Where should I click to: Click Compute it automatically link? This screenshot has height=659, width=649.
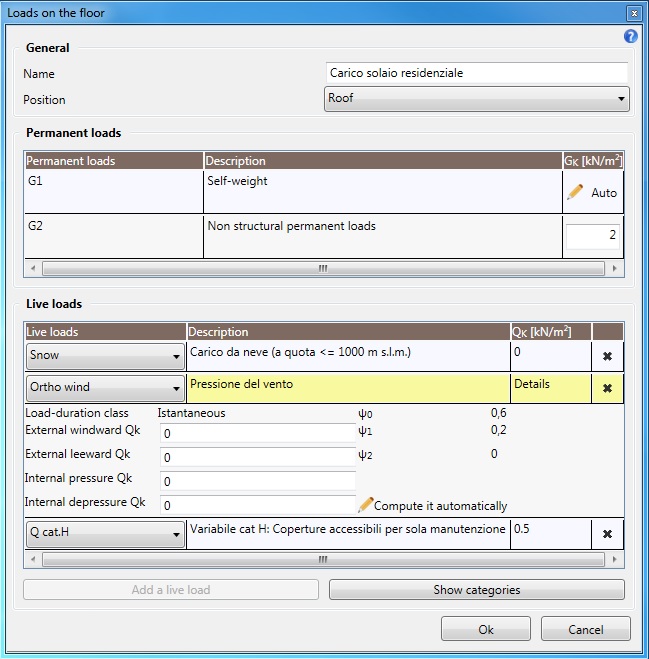click(x=440, y=506)
